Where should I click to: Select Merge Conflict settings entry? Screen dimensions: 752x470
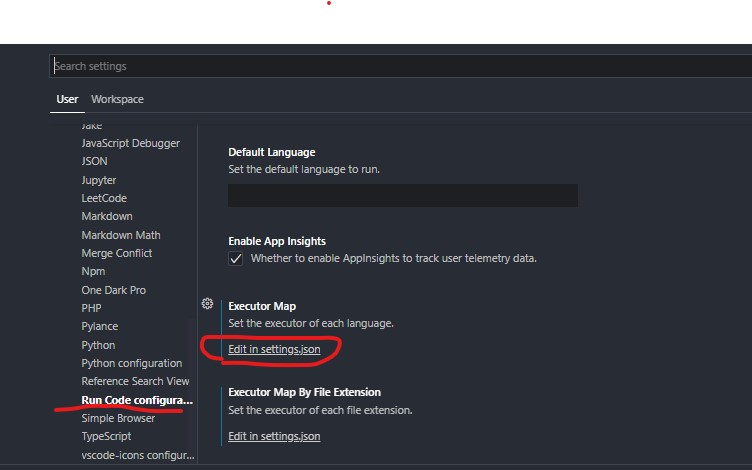(x=117, y=253)
